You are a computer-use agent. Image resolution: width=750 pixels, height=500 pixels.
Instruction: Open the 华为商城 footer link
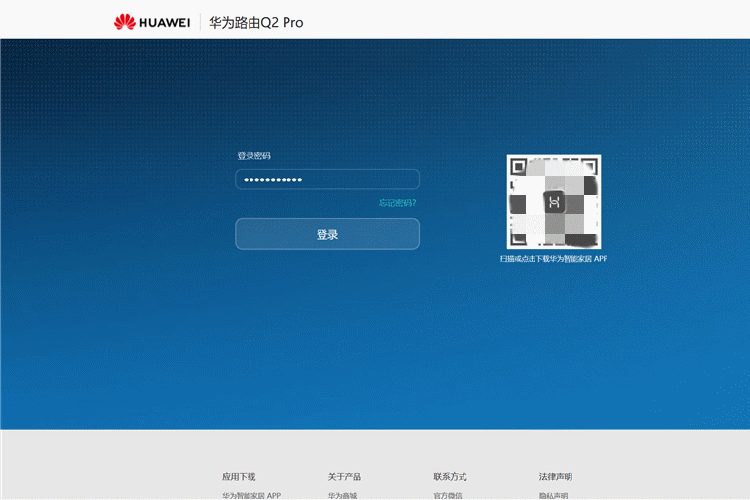(x=342, y=495)
